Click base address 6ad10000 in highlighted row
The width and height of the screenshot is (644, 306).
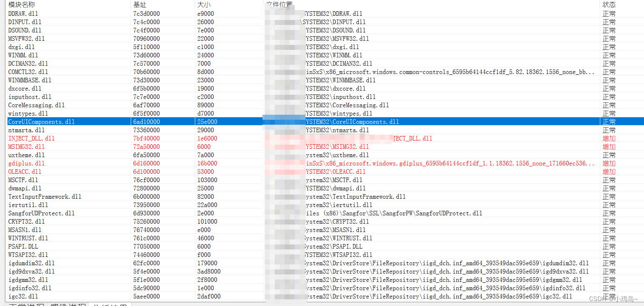point(146,121)
